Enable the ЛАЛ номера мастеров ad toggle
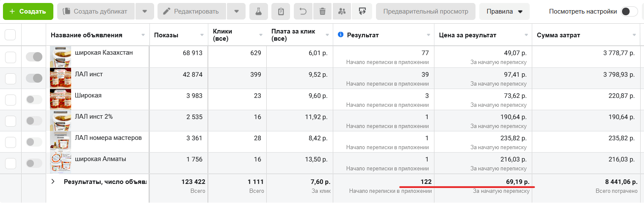The width and height of the screenshot is (644, 203). tap(34, 142)
